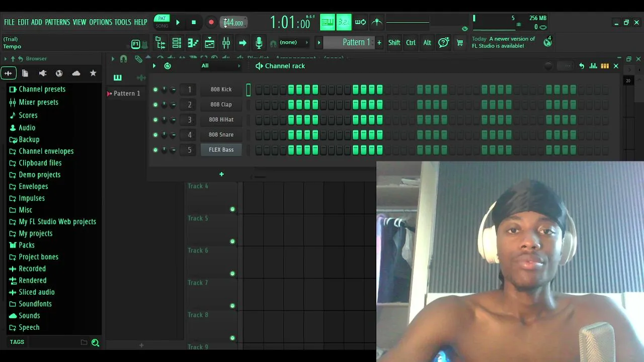Mute the 808 Clap channel
644x362 pixels.
click(155, 105)
